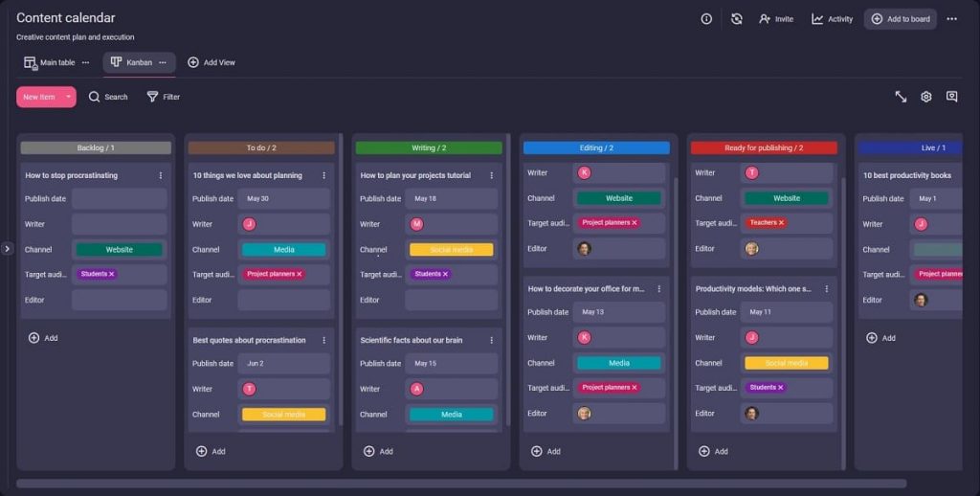Click the automation sync icon in header

(x=737, y=19)
